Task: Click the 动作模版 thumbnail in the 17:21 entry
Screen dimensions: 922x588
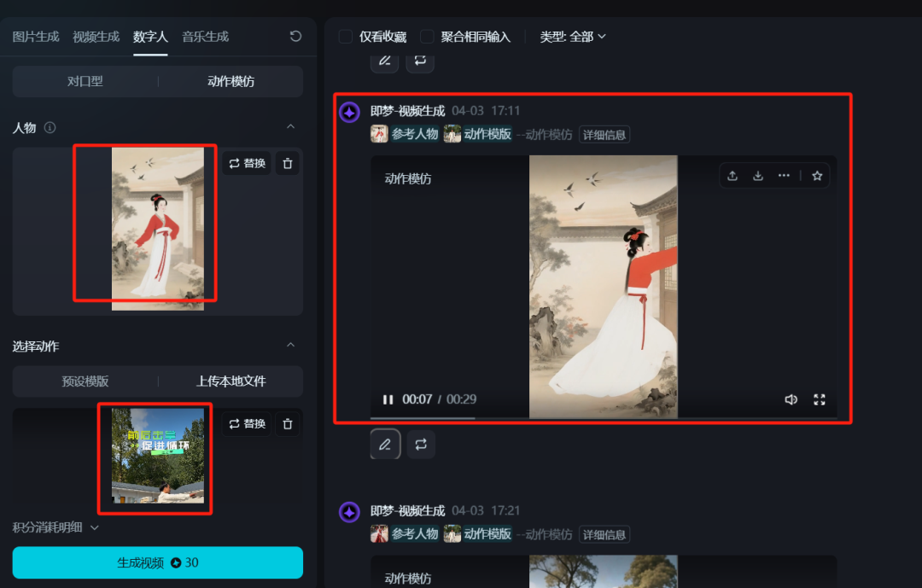Action: pyautogui.click(x=452, y=534)
